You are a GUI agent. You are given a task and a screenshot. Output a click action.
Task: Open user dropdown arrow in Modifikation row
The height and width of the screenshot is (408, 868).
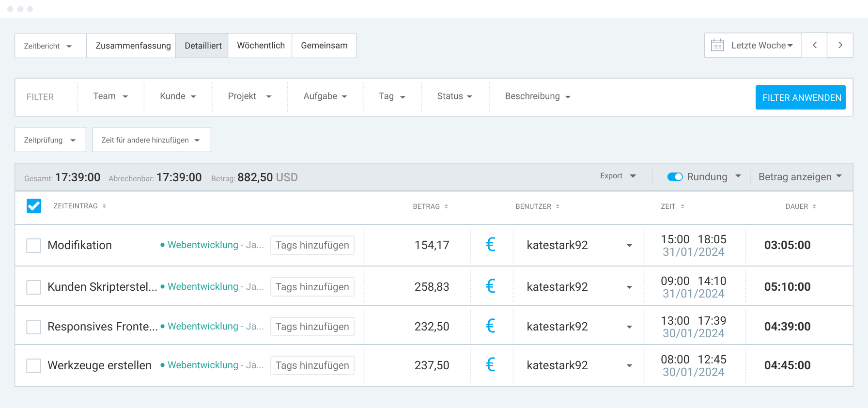pos(629,246)
